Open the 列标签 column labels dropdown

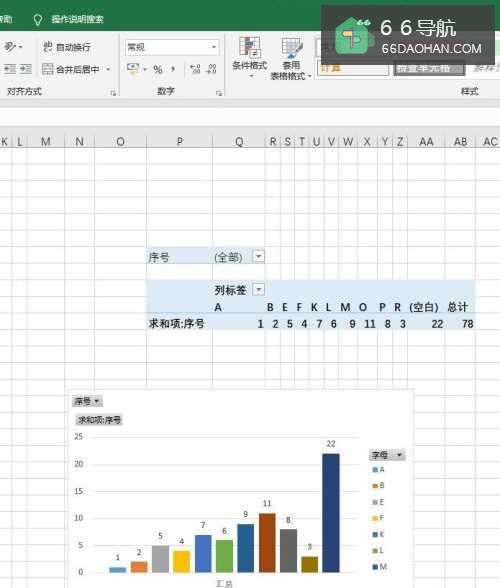click(258, 289)
